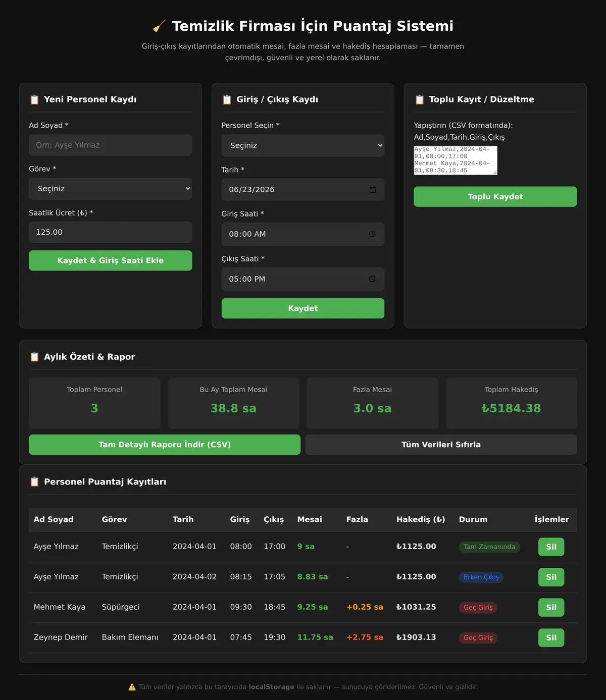Click clipboard icon beside Yeni Personel Kaydı
Image resolution: width=606 pixels, height=700 pixels.
[x=34, y=99]
